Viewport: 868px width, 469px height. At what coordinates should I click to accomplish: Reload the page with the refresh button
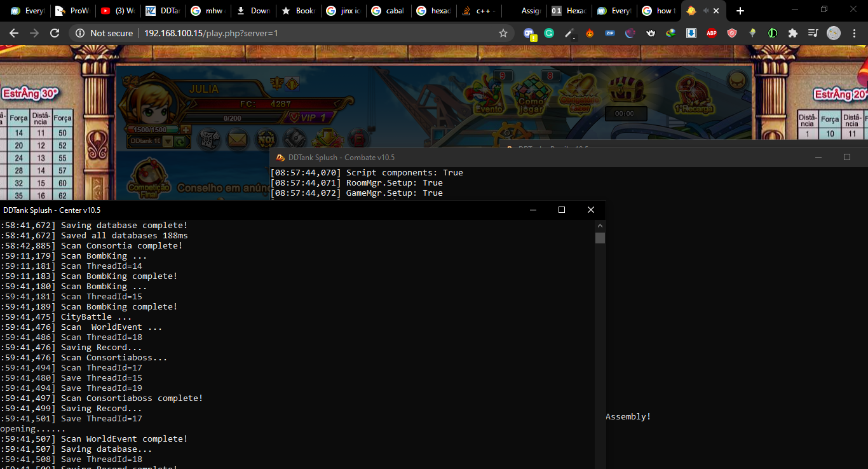[x=55, y=33]
